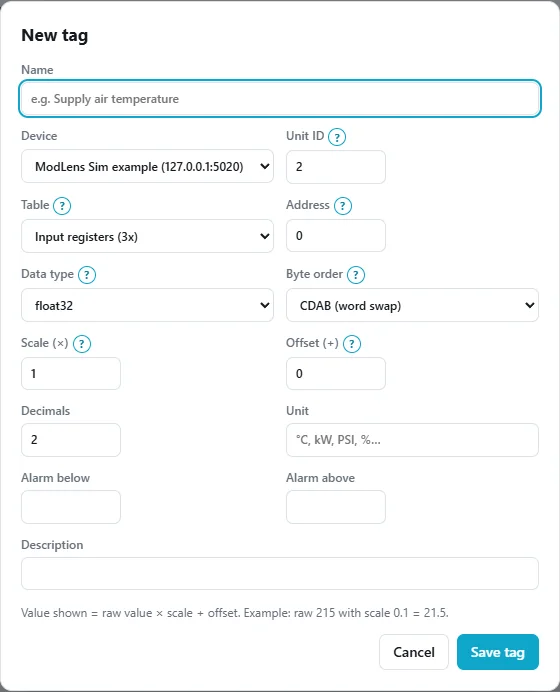This screenshot has height=692, width=560.
Task: Open the Byte order dropdown showing CDAB
Action: [x=412, y=305]
